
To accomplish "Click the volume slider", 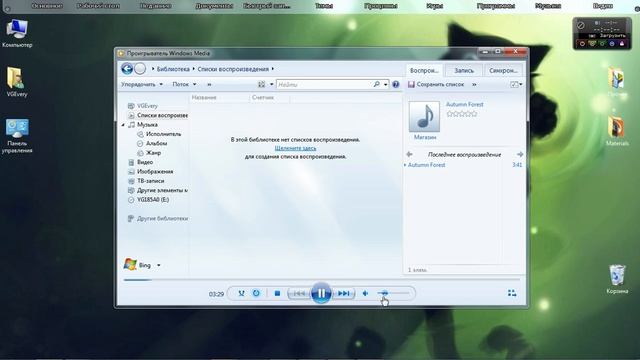I will click(393, 293).
